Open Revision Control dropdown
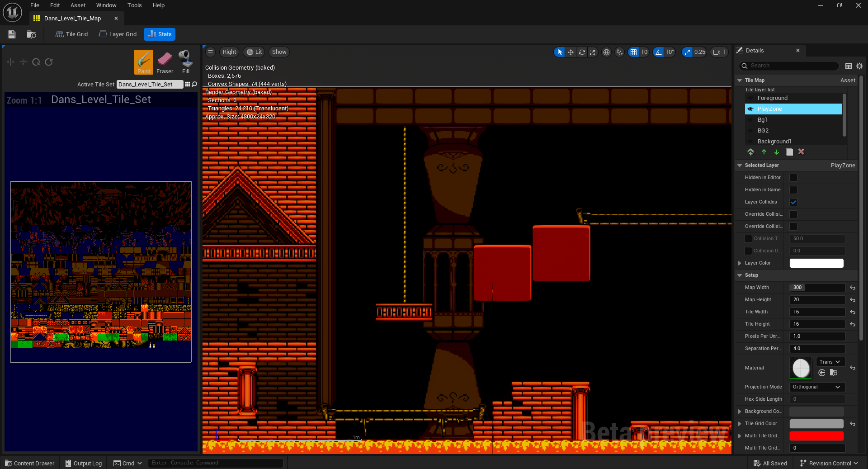The image size is (868, 469). (x=829, y=463)
